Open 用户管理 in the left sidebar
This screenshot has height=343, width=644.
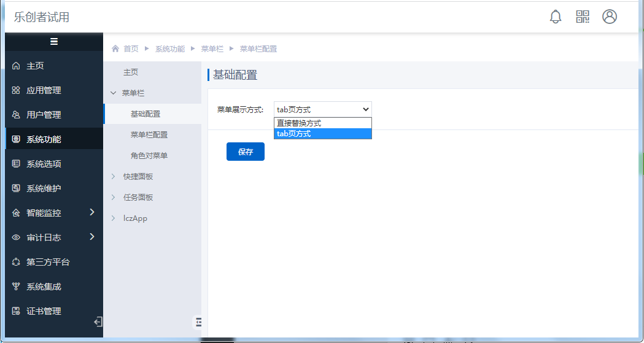(44, 115)
